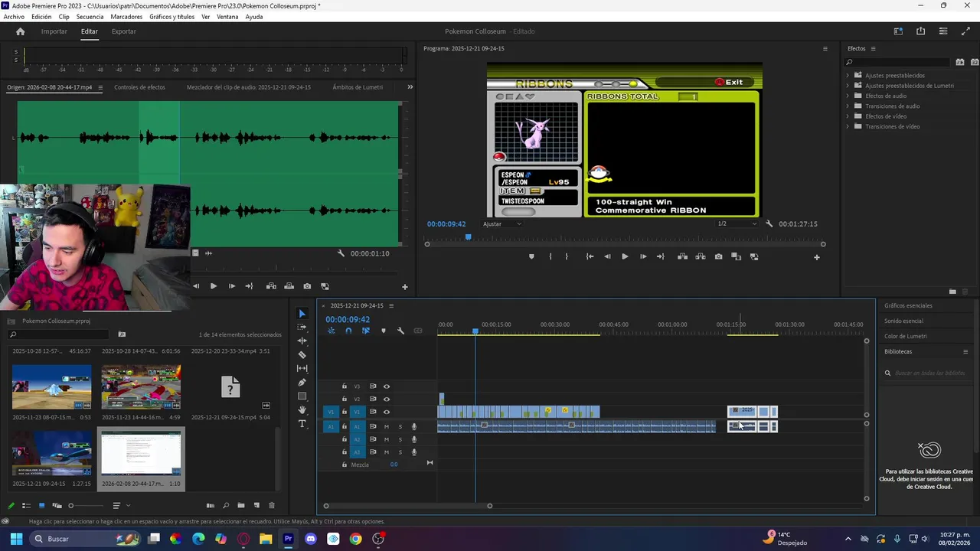
Task: Expand Efectos de vídeo folder
Action: (848, 116)
